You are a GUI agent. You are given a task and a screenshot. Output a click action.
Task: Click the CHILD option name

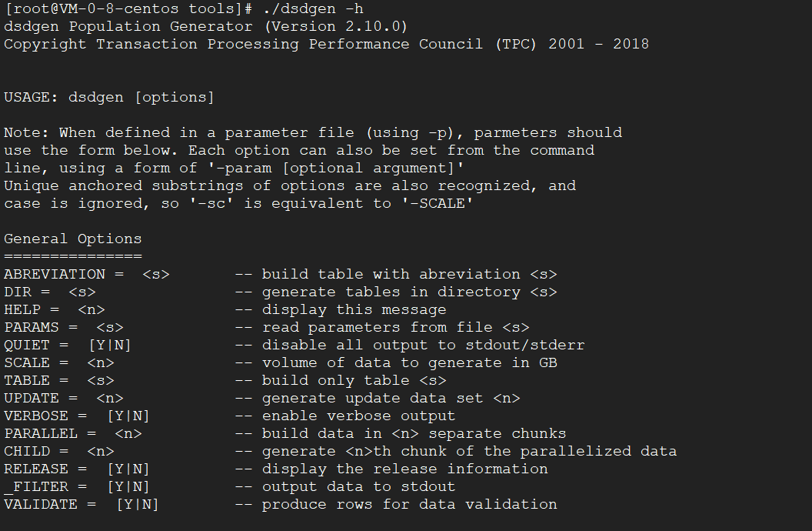(27, 451)
